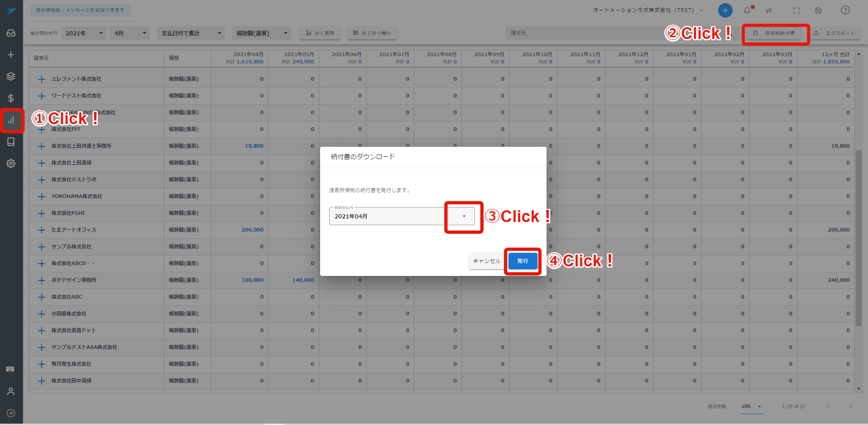Go to next page arrow in pagination
This screenshot has height=425, width=868.
(850, 406)
